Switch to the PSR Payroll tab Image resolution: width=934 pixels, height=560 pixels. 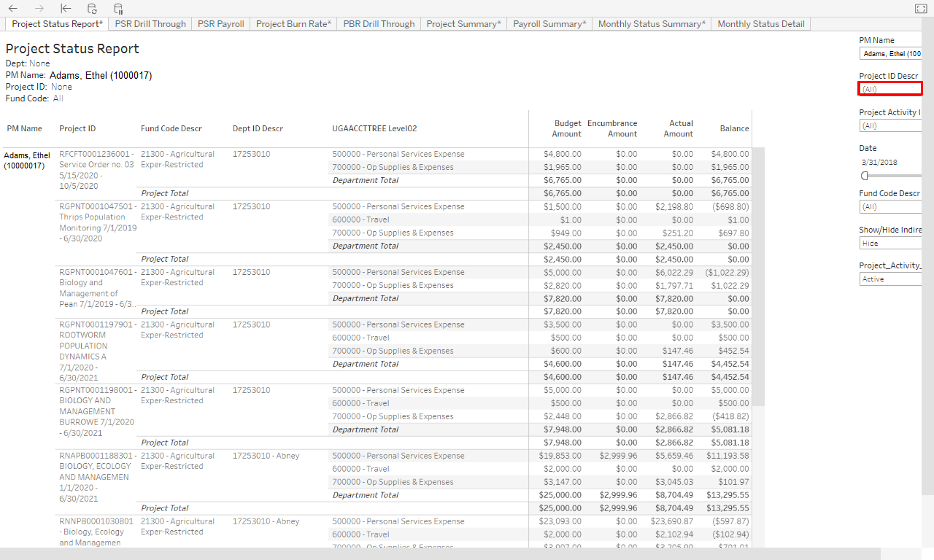pos(221,24)
